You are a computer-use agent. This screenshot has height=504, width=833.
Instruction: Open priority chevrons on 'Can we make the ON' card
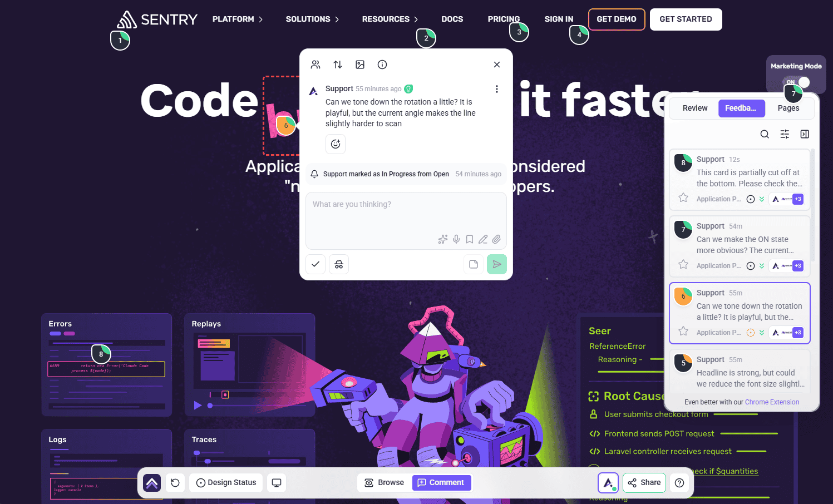[x=762, y=266]
